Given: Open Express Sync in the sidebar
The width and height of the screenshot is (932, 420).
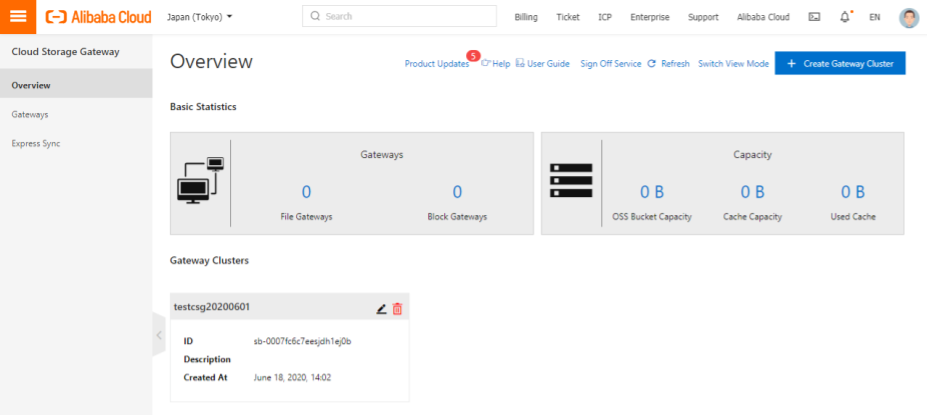Looking at the screenshot, I should pyautogui.click(x=76, y=143).
